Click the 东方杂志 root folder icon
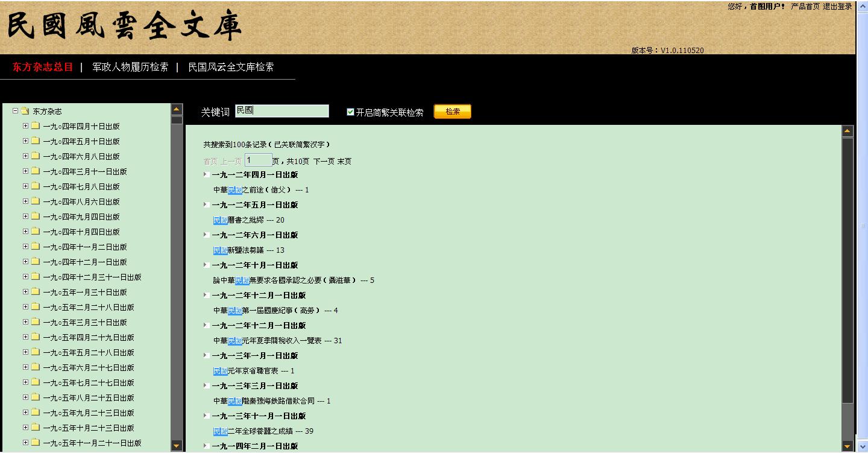Viewport: 868px width, 453px height. tap(25, 111)
